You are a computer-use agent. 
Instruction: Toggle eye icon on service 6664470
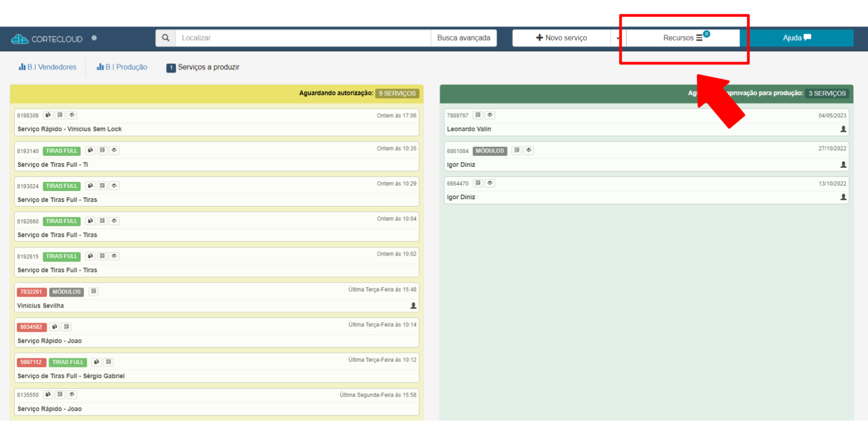point(490,183)
